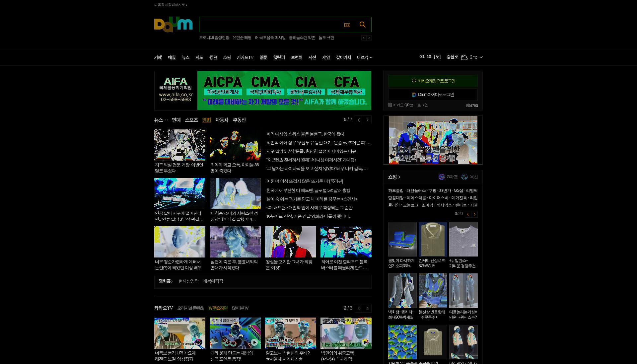Open 카페 in the navigation bar

158,57
